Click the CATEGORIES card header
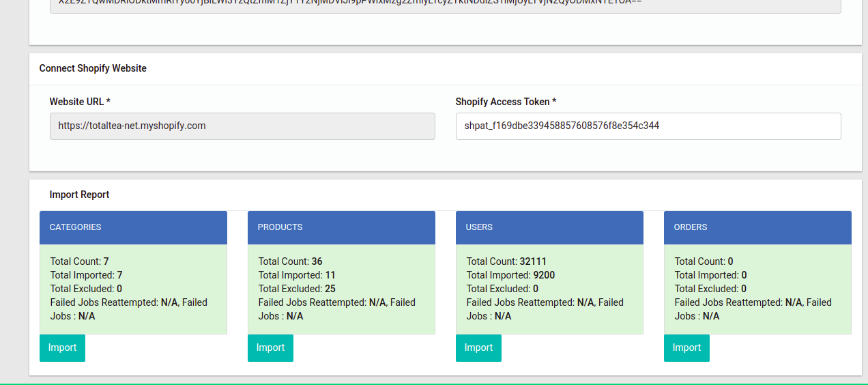Screen dimensions: 868x385 click(x=133, y=227)
